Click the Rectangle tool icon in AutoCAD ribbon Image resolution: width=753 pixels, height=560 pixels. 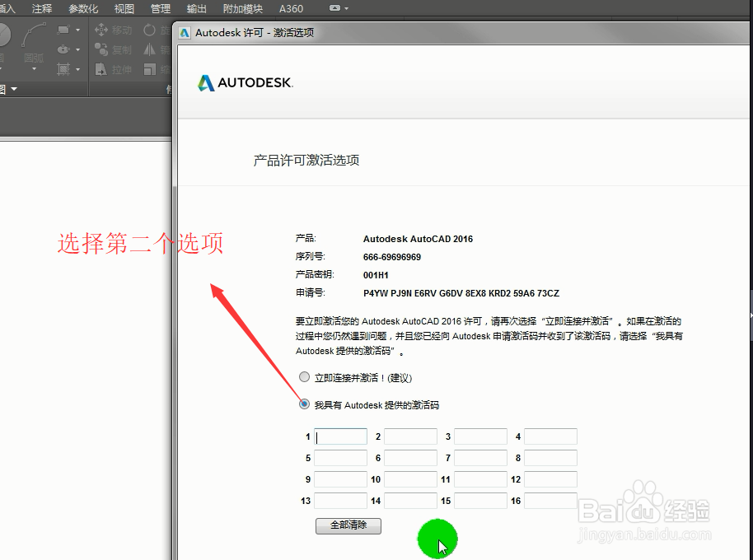pos(63,30)
